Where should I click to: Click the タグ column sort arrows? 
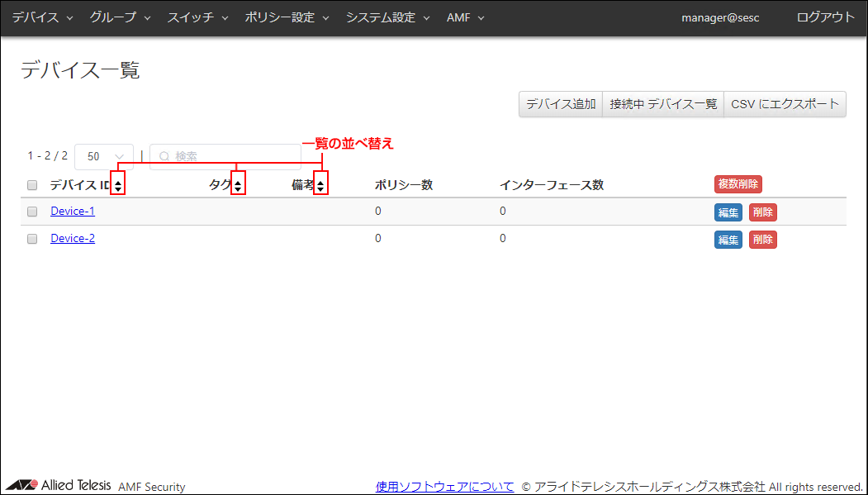[238, 186]
